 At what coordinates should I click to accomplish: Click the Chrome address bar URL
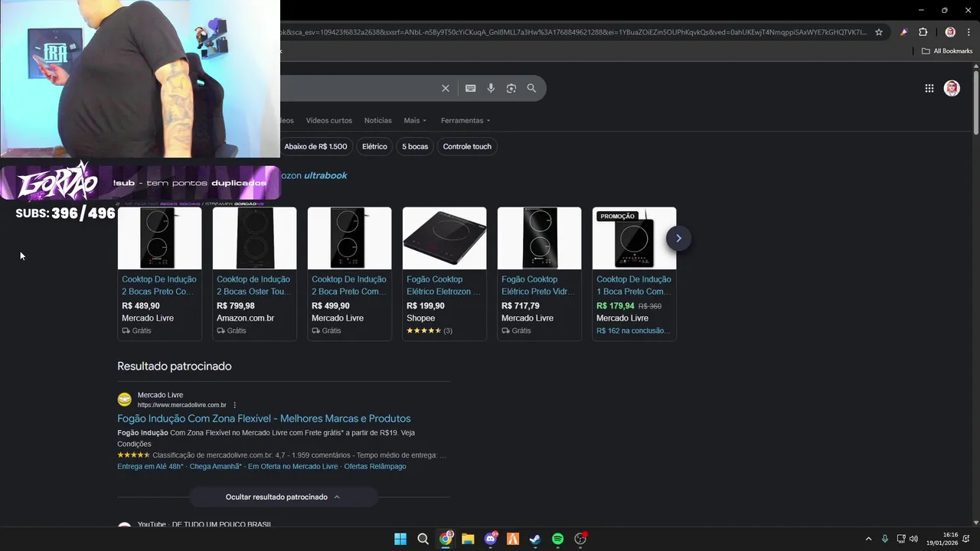coord(574,32)
